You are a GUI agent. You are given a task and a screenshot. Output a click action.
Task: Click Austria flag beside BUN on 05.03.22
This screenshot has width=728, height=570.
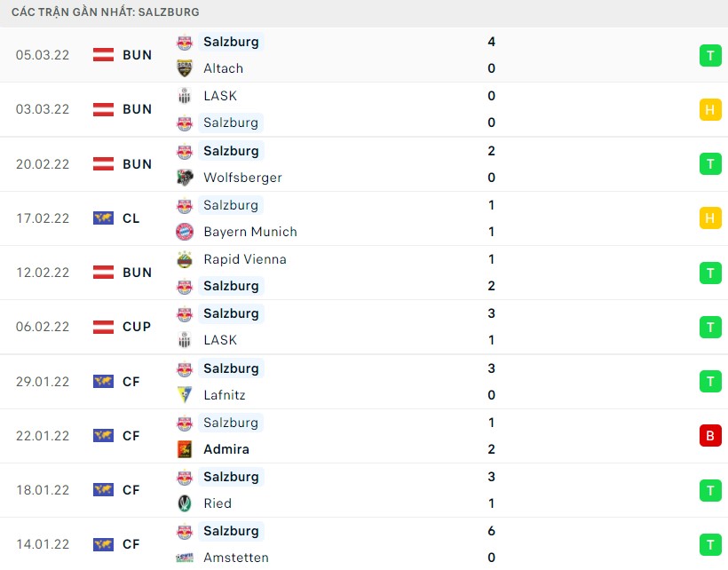103,55
